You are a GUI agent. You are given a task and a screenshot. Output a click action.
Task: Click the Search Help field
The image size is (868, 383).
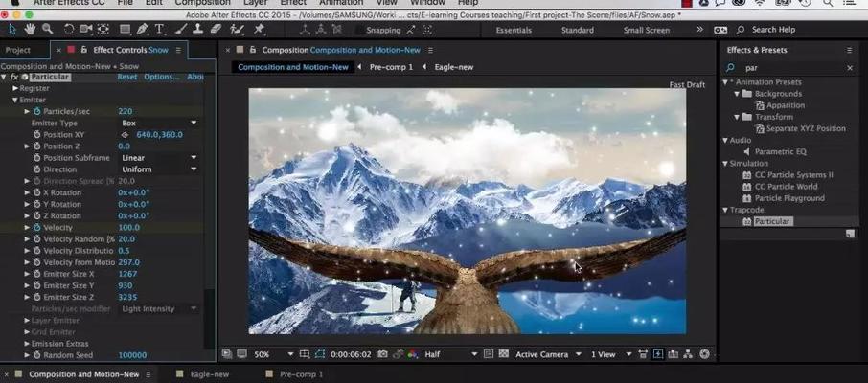point(773,30)
